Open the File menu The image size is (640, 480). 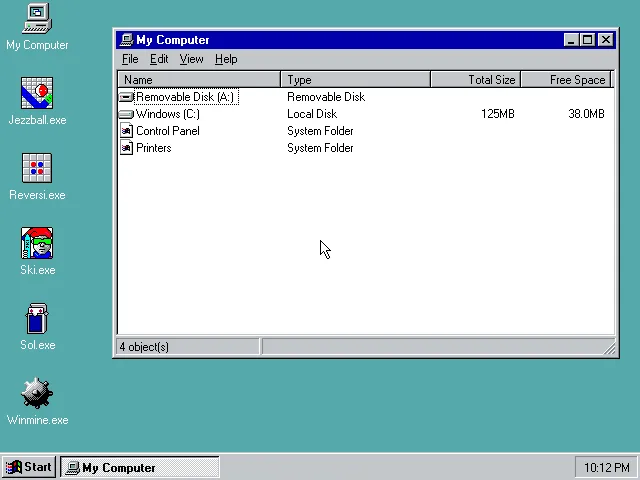tap(130, 59)
